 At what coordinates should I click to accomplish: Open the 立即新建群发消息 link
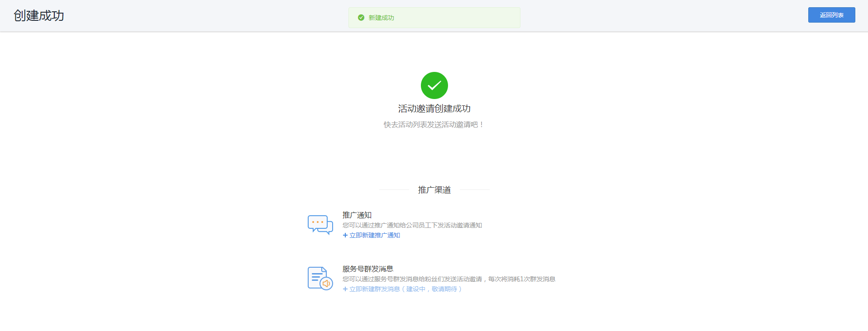coord(375,289)
